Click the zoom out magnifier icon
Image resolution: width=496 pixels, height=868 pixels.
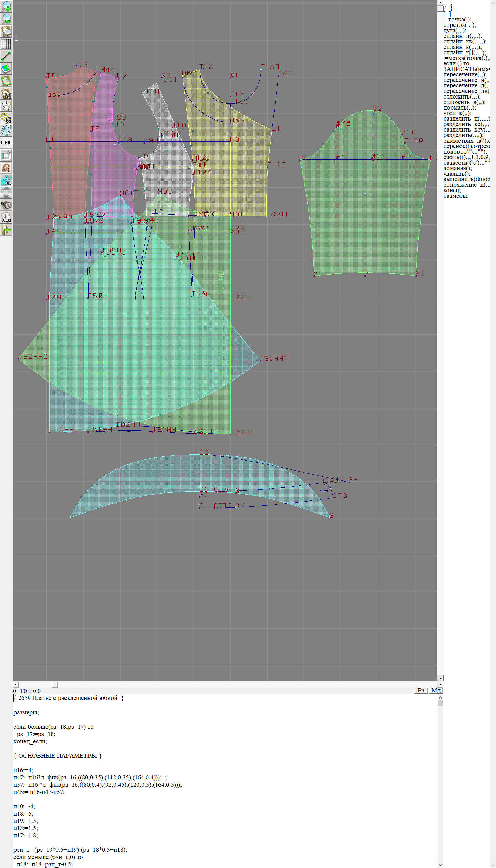[6, 19]
